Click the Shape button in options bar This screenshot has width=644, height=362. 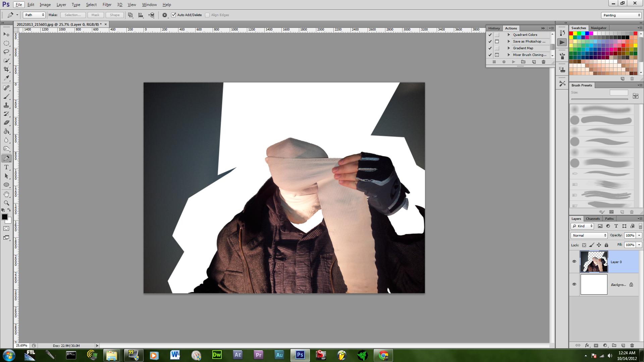[114, 15]
